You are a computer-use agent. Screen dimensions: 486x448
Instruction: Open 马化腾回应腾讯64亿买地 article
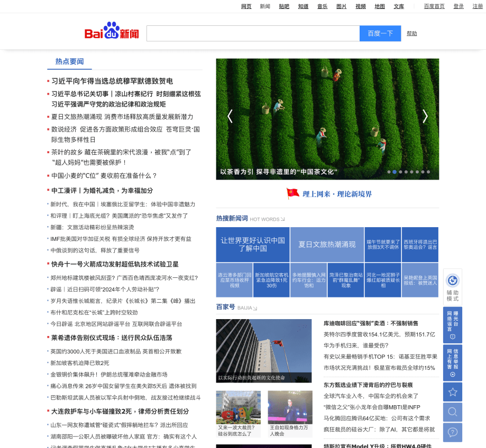pyautogui.click(x=377, y=418)
